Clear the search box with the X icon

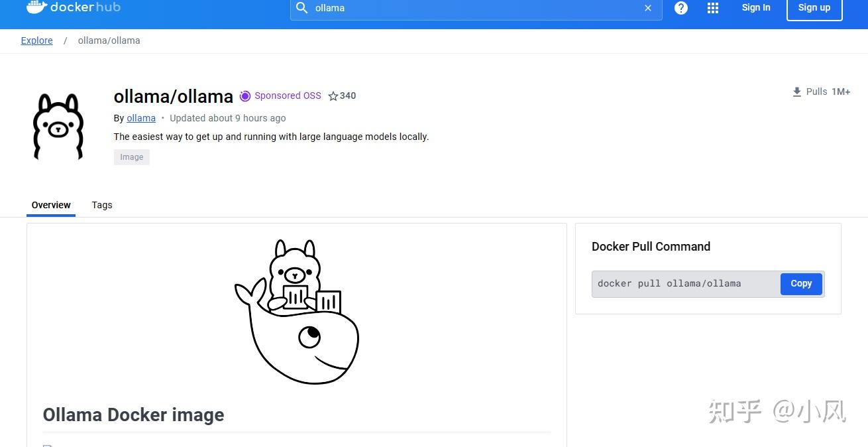pyautogui.click(x=647, y=8)
